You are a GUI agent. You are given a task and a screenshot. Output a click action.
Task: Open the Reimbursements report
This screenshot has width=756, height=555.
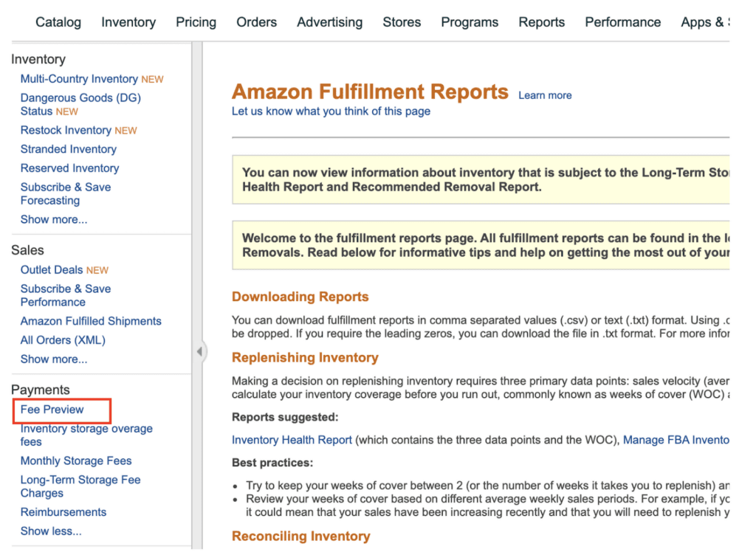[x=63, y=511]
